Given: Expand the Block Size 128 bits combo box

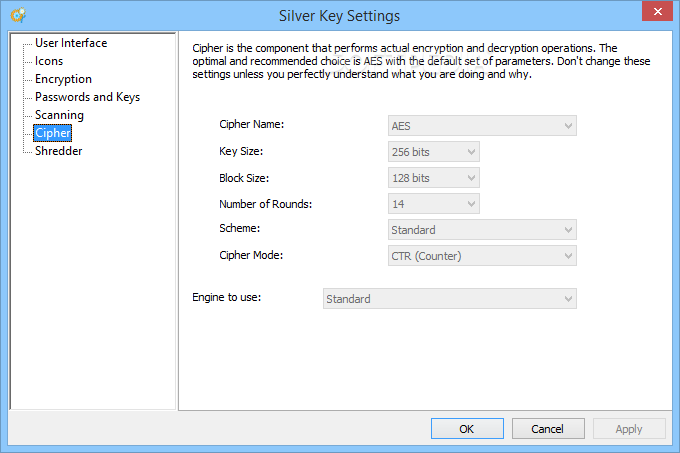Looking at the screenshot, I should coord(434,178).
